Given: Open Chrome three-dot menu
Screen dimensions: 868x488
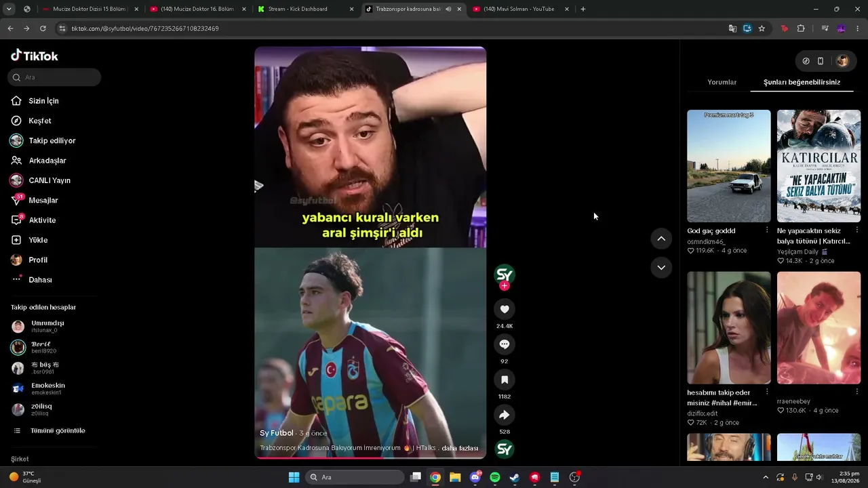Looking at the screenshot, I should click(859, 28).
